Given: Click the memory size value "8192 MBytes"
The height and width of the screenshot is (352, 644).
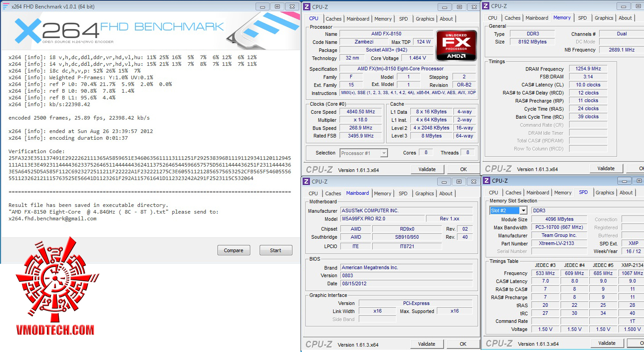Looking at the screenshot, I should [532, 42].
